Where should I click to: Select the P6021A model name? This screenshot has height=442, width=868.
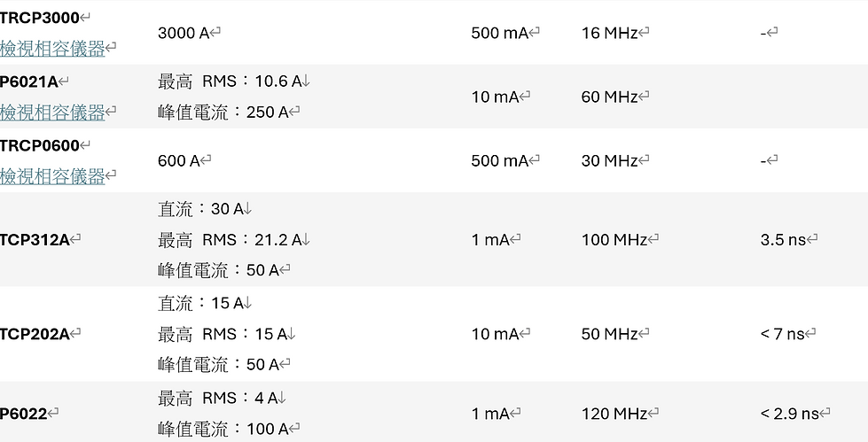[x=28, y=81]
